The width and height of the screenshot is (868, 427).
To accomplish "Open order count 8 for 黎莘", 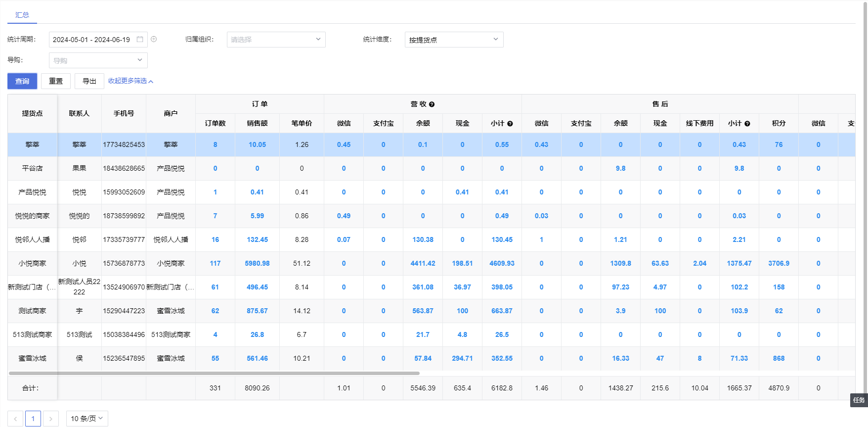I will (215, 144).
